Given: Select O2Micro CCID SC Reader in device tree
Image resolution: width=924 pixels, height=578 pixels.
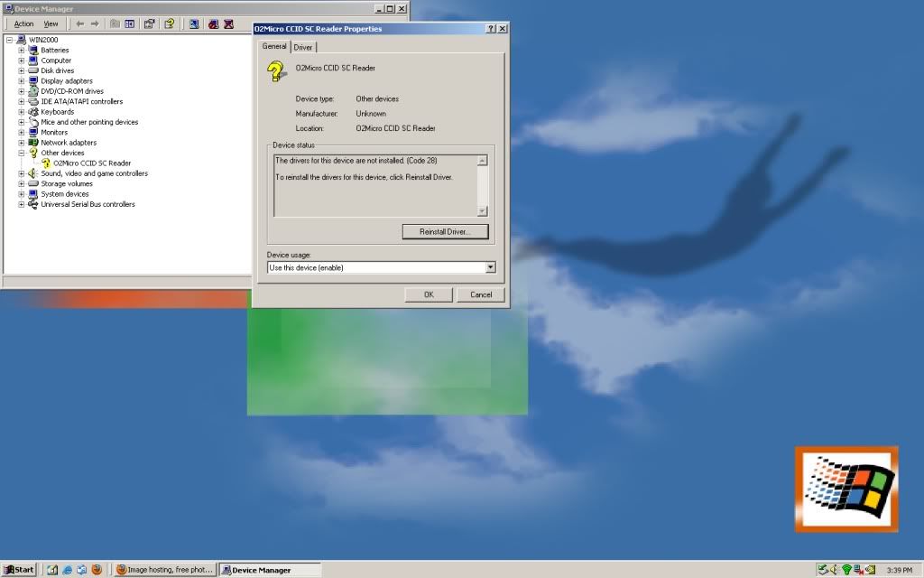Looking at the screenshot, I should tap(92, 163).
